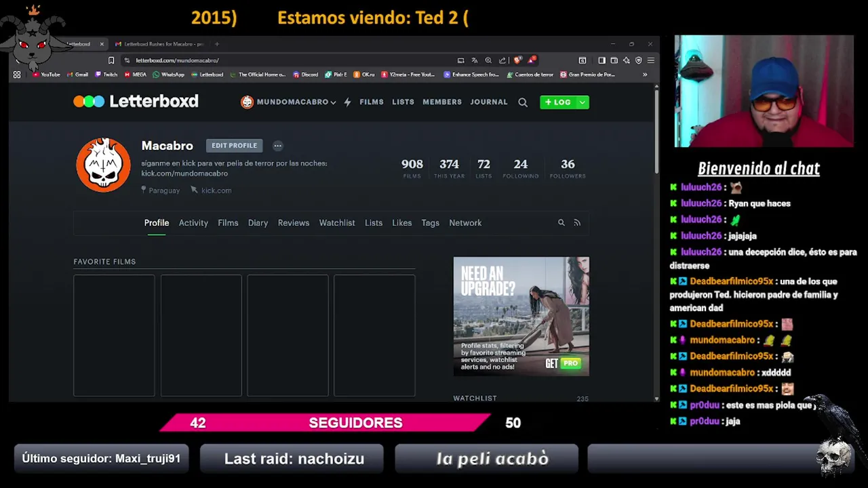Open the Pixlr E bookmark

(x=336, y=75)
